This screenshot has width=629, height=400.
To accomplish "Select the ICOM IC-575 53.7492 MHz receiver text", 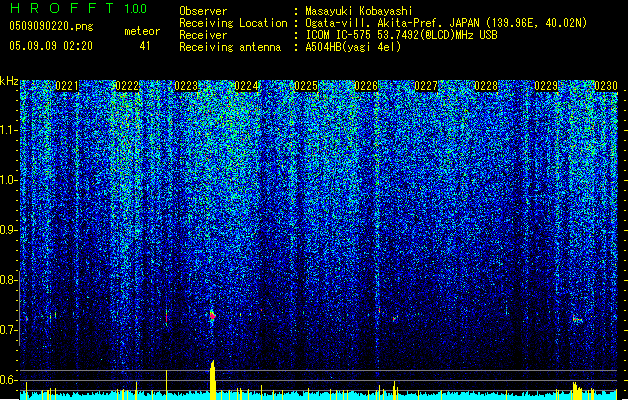I will click(401, 35).
